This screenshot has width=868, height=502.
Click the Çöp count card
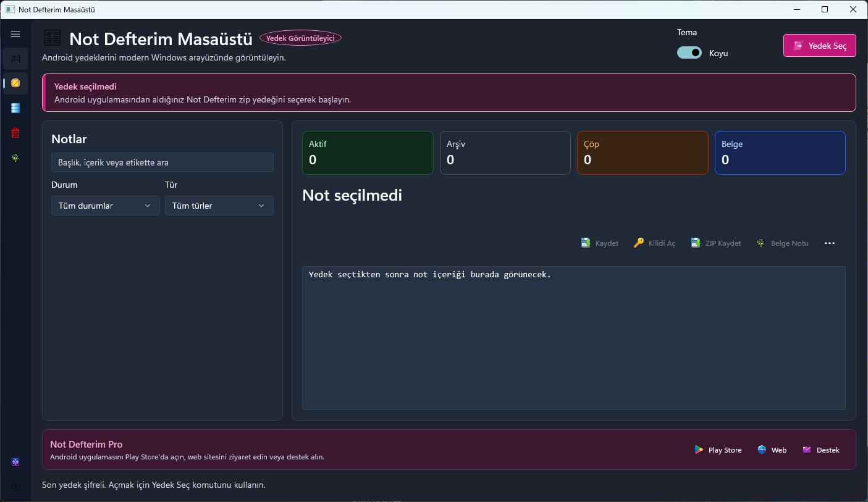[643, 153]
